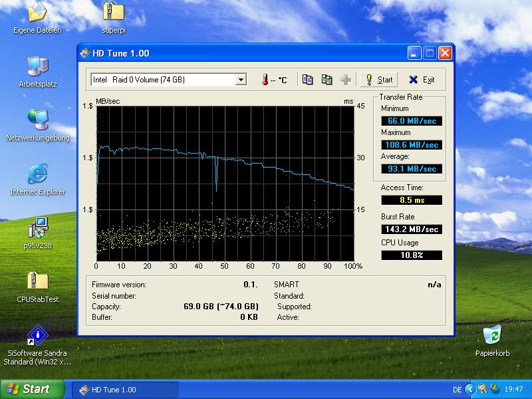Click the Intel Raid 0 Volume drive field
532x399 pixels.
[x=169, y=80]
